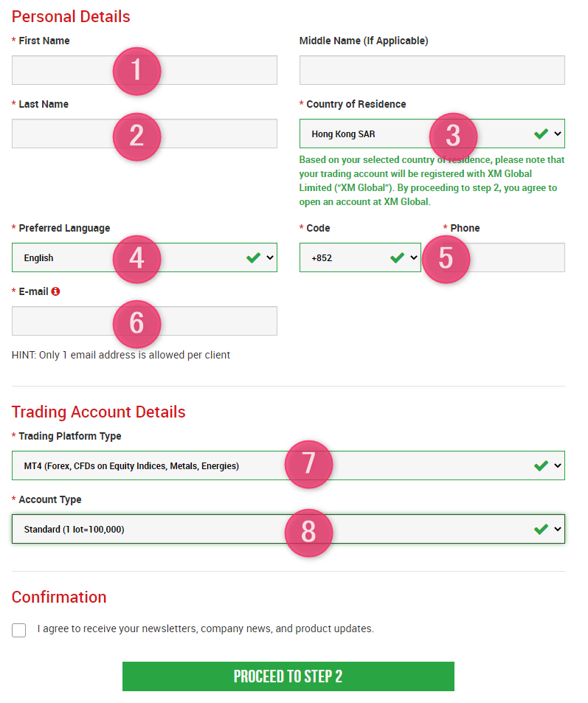Tick the newsletters agreement checkbox
The width and height of the screenshot is (588, 703).
(x=19, y=630)
